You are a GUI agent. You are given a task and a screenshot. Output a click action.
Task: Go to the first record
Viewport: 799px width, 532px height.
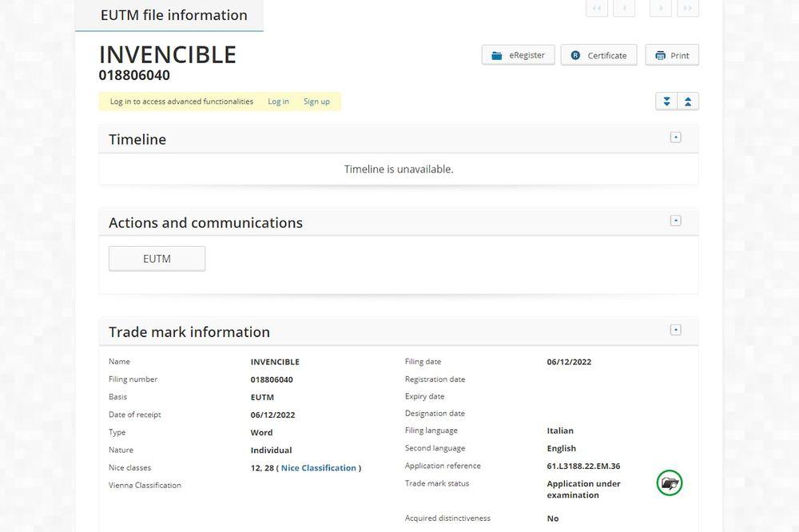tap(596, 9)
